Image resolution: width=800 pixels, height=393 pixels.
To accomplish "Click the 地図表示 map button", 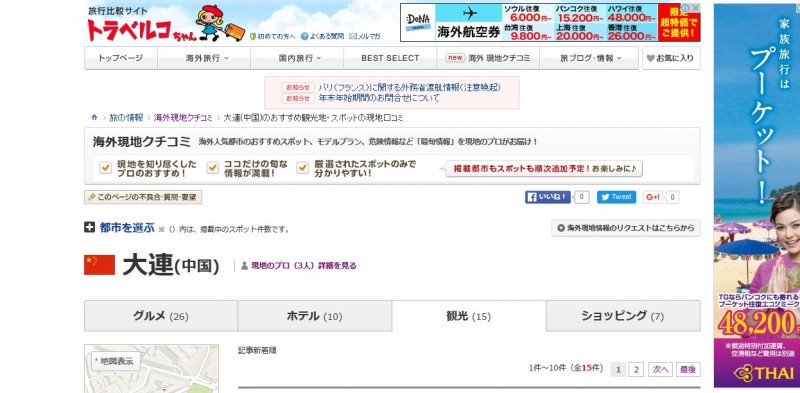I will click(x=116, y=361).
